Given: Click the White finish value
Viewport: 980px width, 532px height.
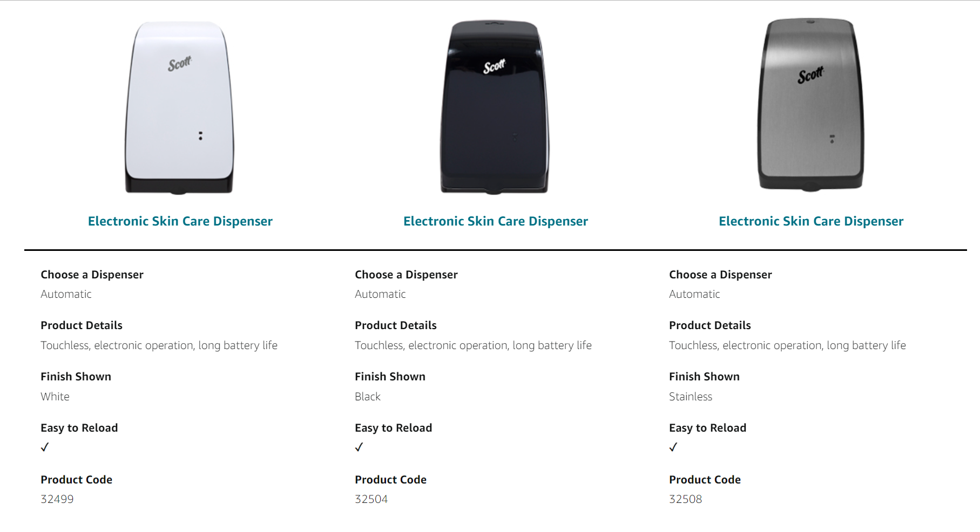Looking at the screenshot, I should point(55,397).
